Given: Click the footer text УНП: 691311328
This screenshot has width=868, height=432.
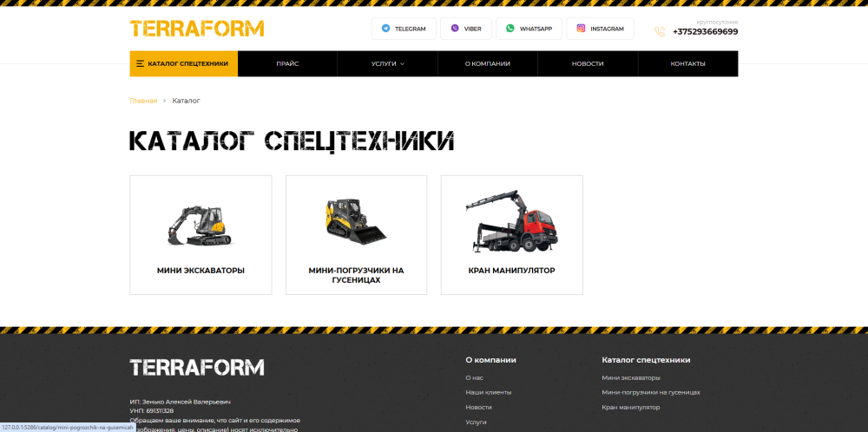Looking at the screenshot, I should click(152, 411).
